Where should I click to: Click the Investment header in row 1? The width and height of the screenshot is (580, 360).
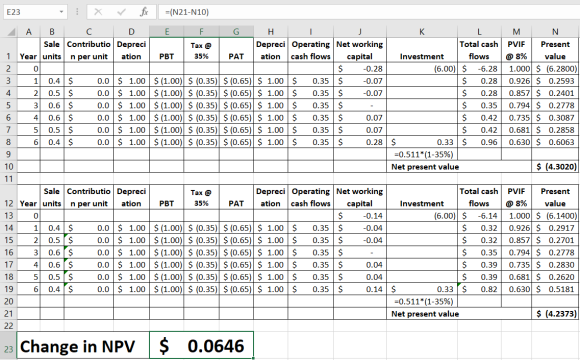coord(422,50)
